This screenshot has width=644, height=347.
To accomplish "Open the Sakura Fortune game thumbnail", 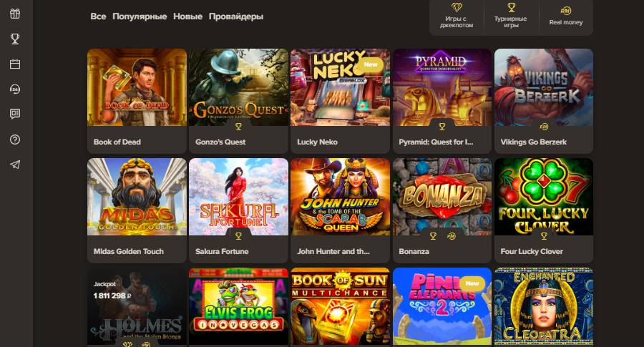I will click(238, 197).
